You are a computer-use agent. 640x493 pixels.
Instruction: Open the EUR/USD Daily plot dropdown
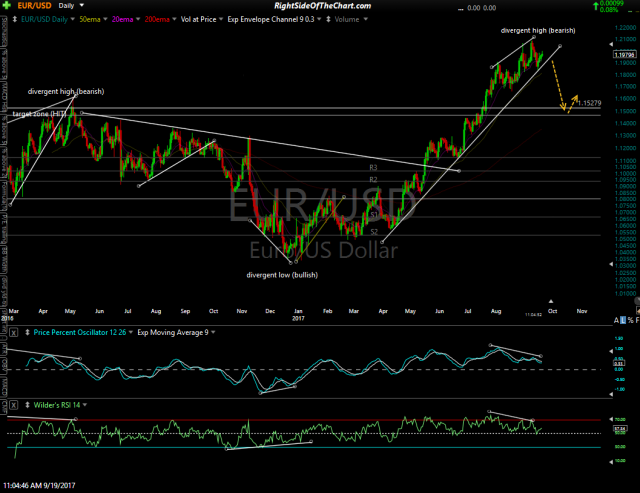click(x=72, y=19)
